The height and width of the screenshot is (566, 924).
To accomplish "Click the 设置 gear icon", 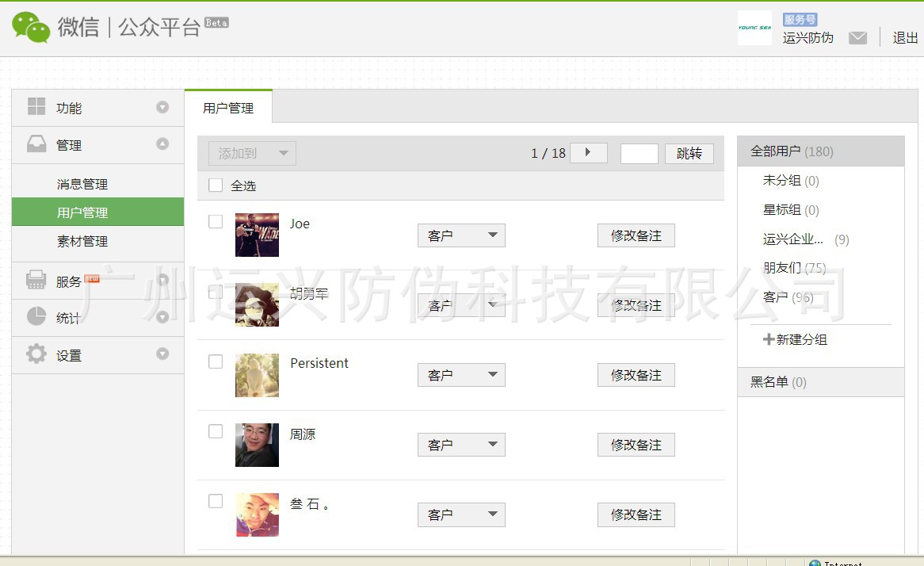I will 36,354.
